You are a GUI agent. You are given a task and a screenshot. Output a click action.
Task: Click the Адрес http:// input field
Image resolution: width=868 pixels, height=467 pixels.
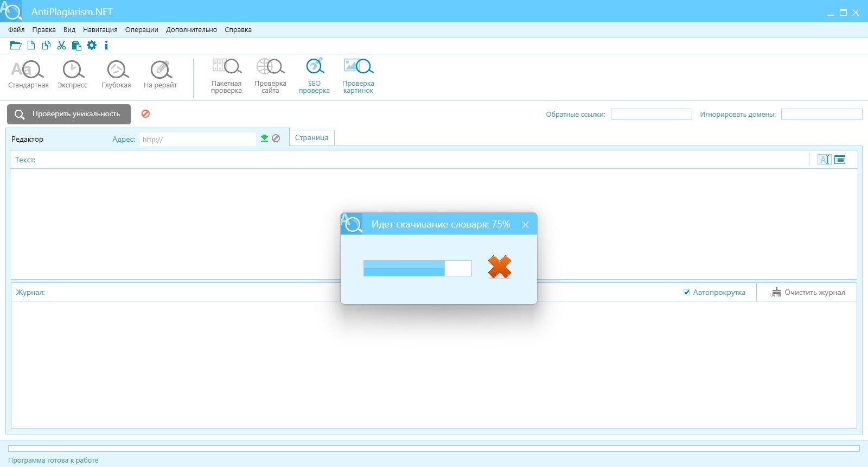[197, 140]
